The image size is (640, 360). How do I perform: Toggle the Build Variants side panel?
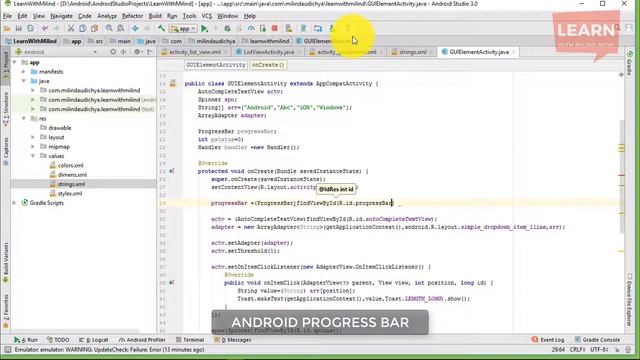point(6,263)
